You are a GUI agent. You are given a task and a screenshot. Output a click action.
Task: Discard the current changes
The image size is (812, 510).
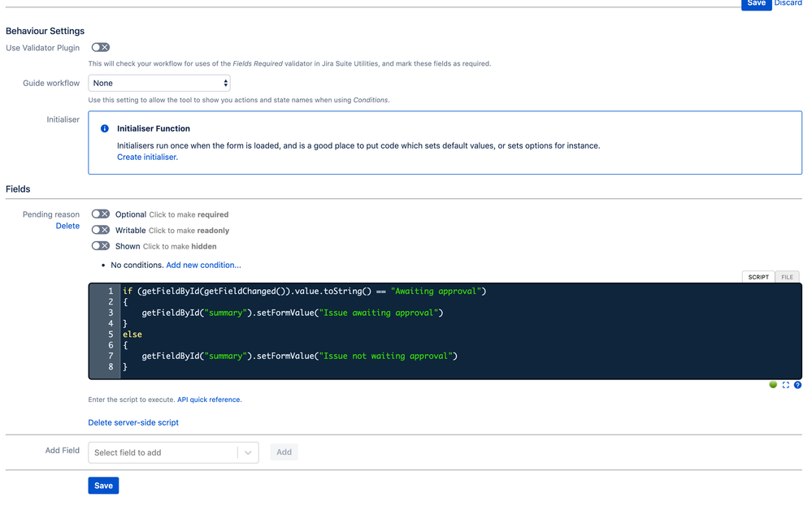pyautogui.click(x=788, y=4)
